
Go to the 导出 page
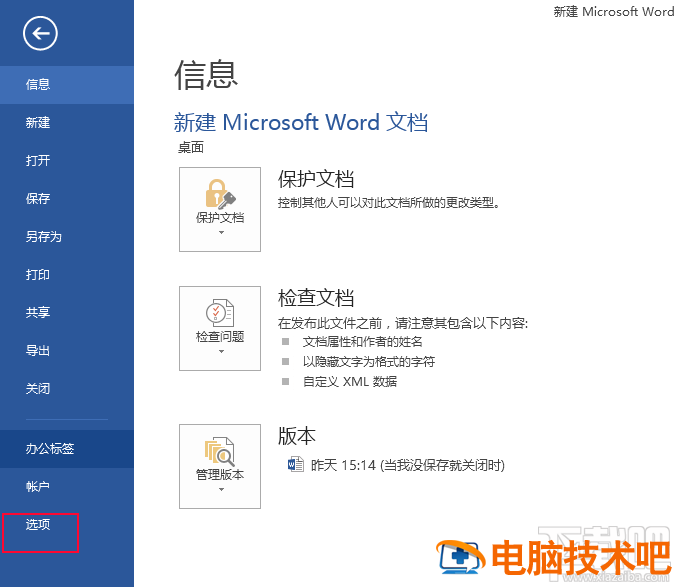point(67,351)
